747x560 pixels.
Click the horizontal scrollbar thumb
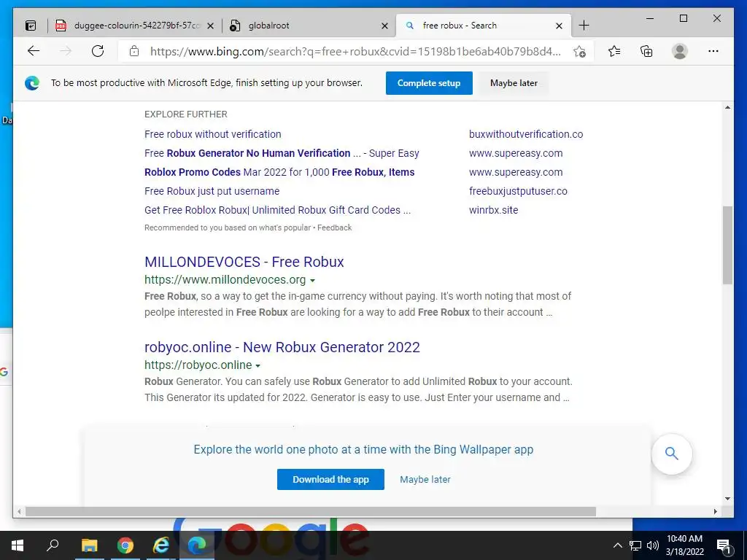[311, 511]
